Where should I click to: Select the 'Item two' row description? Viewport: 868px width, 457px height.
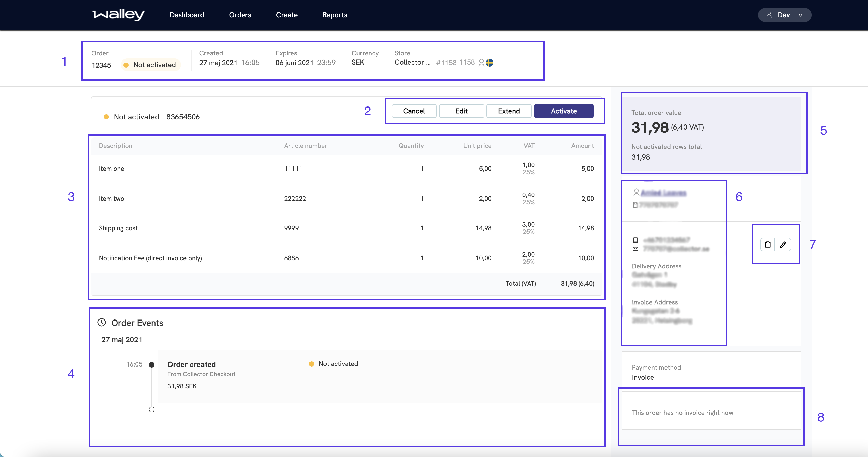click(x=111, y=199)
